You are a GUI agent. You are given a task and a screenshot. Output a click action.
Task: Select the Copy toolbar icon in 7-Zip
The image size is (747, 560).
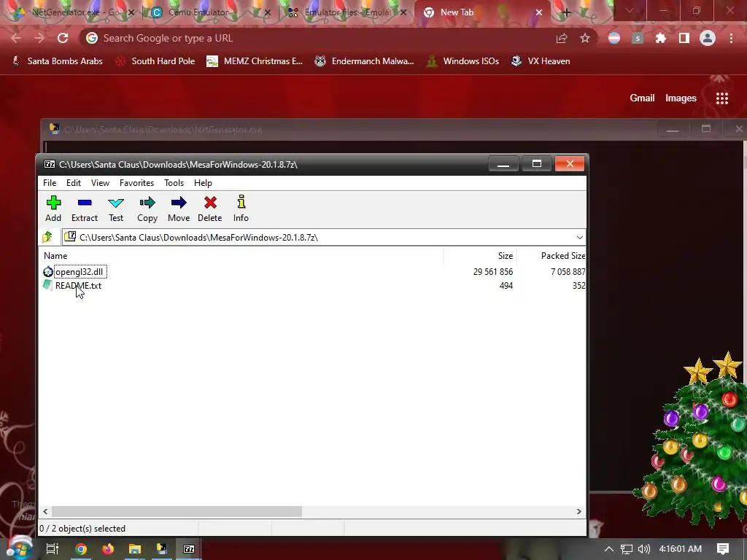(147, 209)
